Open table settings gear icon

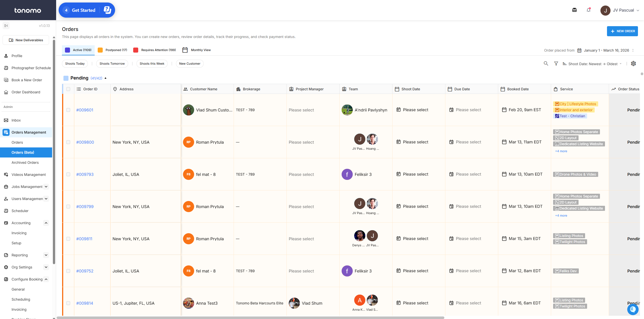click(x=633, y=64)
